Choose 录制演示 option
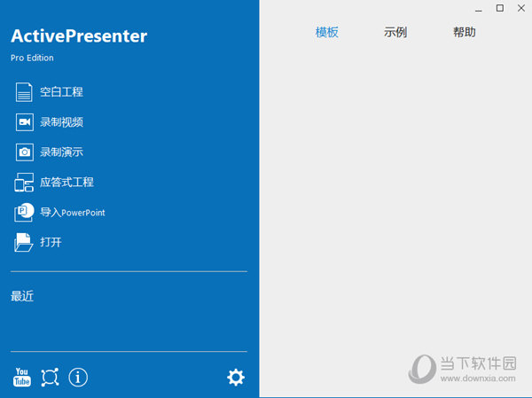This screenshot has height=398, width=532. (x=61, y=152)
